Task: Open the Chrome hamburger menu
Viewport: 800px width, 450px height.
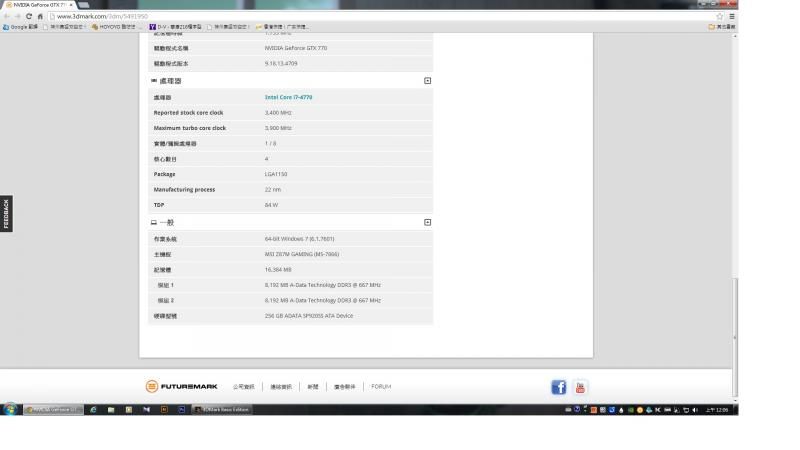Action: point(732,16)
